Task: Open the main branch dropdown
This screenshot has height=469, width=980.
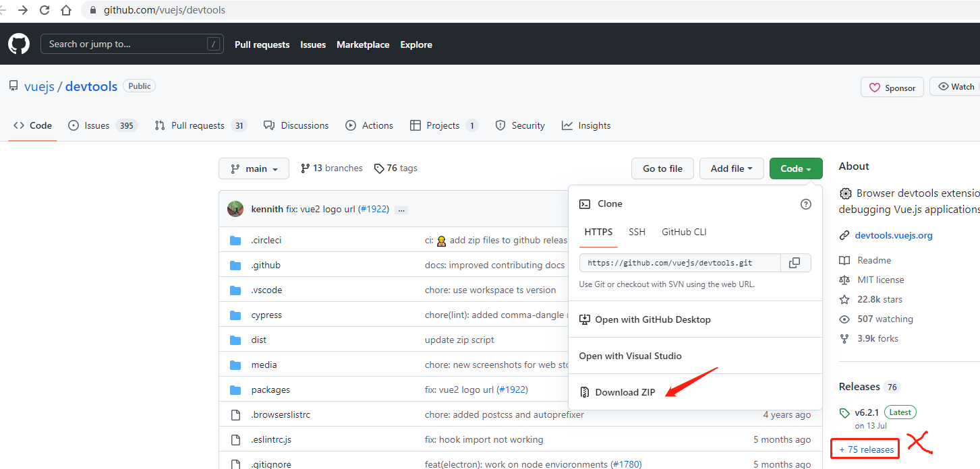Action: tap(254, 168)
